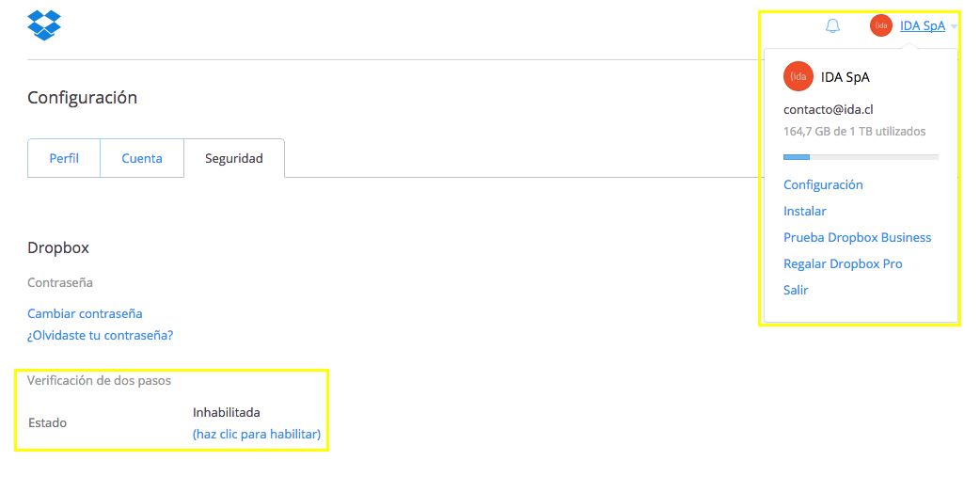
Task: Log out with the Salir option
Action: [796, 290]
